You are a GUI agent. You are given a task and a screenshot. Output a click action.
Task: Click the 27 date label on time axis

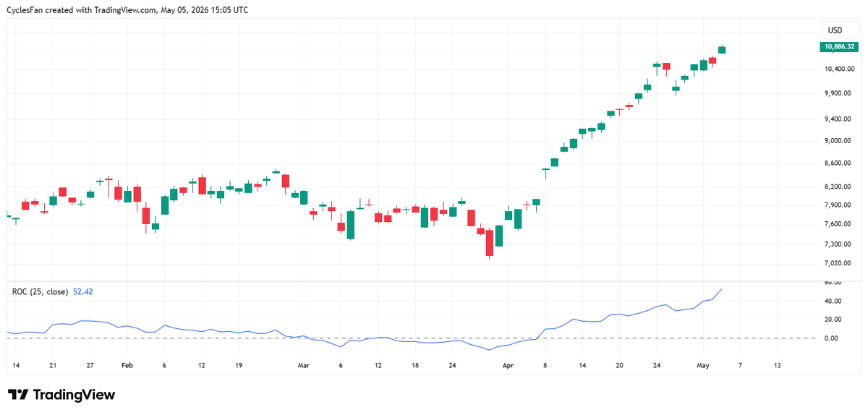pyautogui.click(x=90, y=366)
